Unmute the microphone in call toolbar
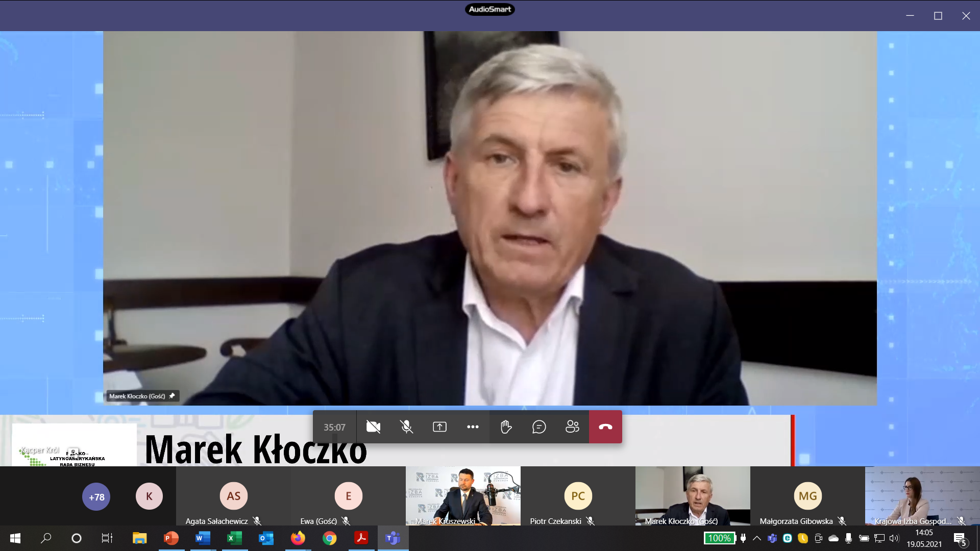 [x=406, y=427]
